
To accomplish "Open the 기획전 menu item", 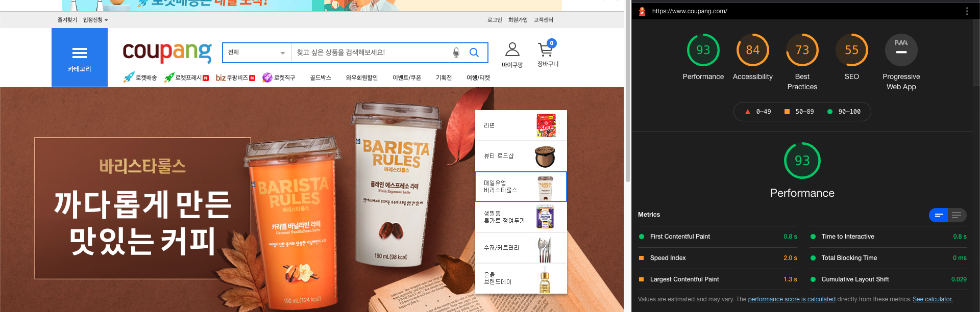I will click(x=444, y=77).
